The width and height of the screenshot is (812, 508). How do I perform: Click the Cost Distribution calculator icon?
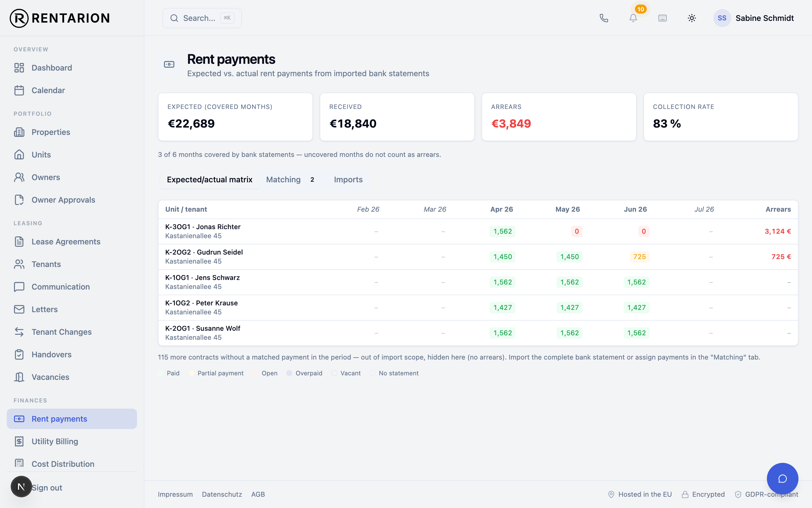tap(19, 464)
